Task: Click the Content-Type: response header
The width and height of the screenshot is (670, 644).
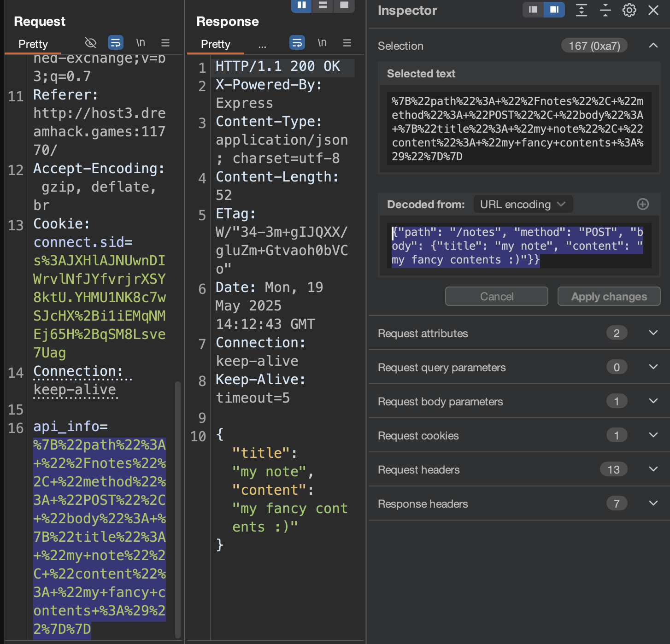Action: [269, 122]
